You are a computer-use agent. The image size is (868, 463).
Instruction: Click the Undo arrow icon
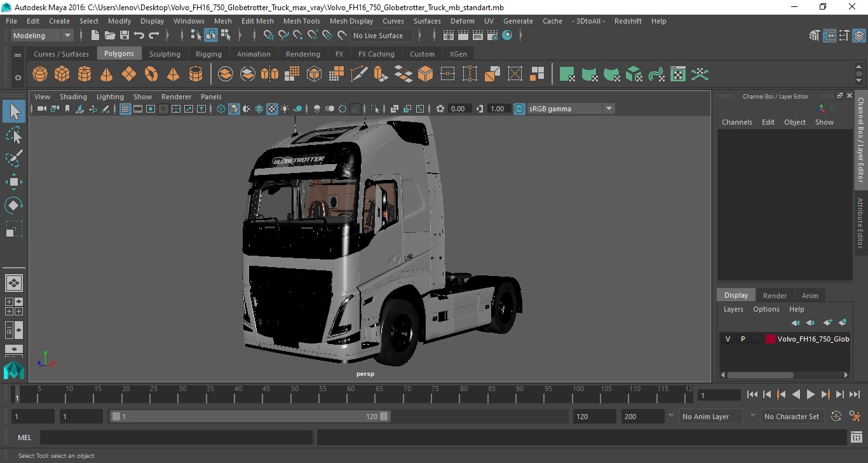point(139,36)
